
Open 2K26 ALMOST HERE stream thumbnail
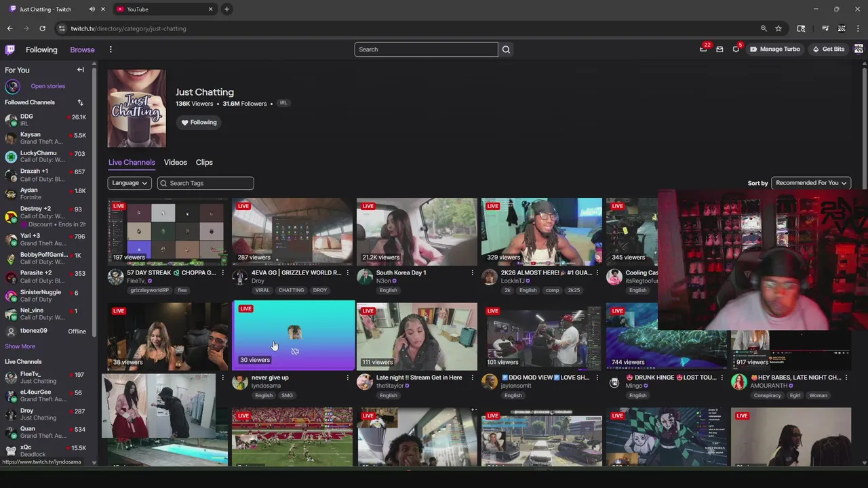tap(542, 232)
